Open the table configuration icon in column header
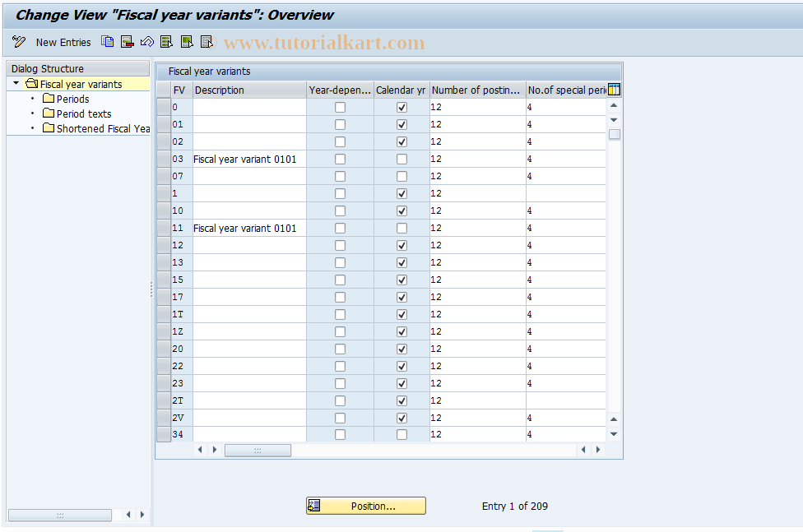This screenshot has height=532, width=803. [613, 89]
